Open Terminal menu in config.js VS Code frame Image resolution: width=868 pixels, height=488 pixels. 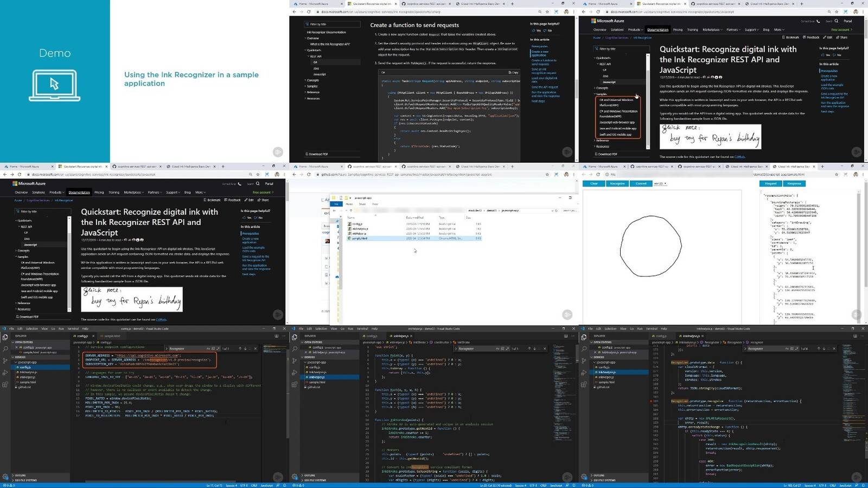click(x=73, y=328)
